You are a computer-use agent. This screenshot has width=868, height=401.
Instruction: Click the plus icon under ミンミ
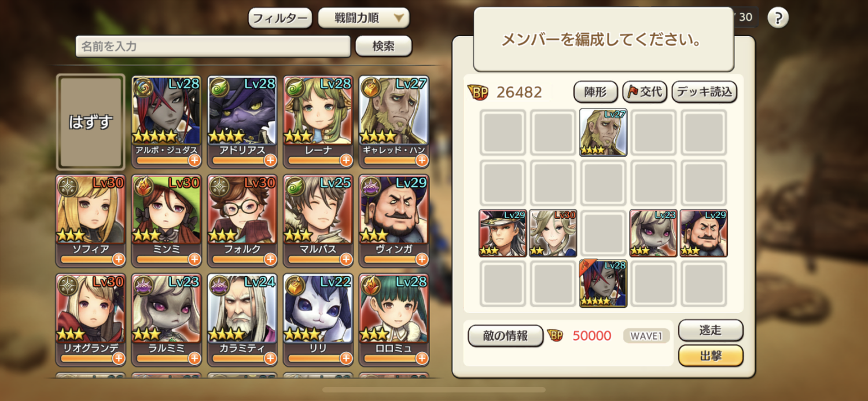194,259
